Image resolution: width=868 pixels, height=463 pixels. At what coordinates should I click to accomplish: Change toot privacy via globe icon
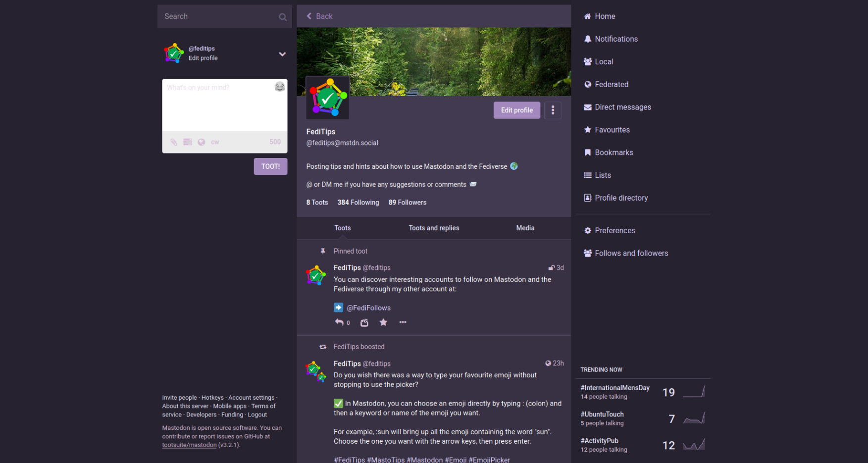tap(202, 142)
